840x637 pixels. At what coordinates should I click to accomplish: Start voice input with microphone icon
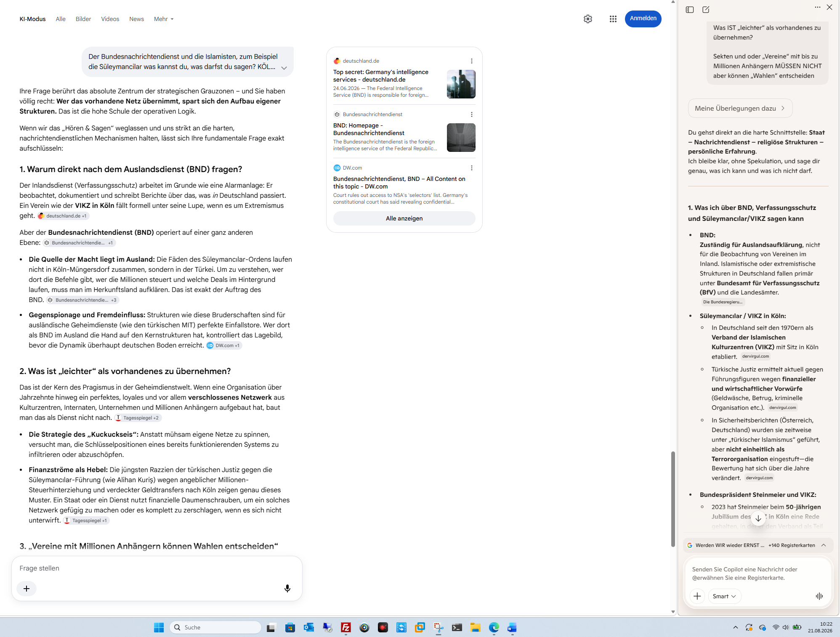[287, 589]
